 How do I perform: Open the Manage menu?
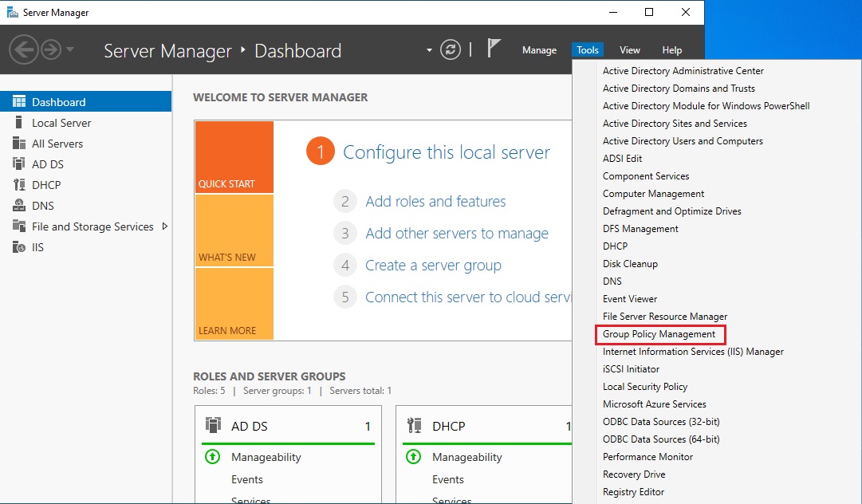539,50
